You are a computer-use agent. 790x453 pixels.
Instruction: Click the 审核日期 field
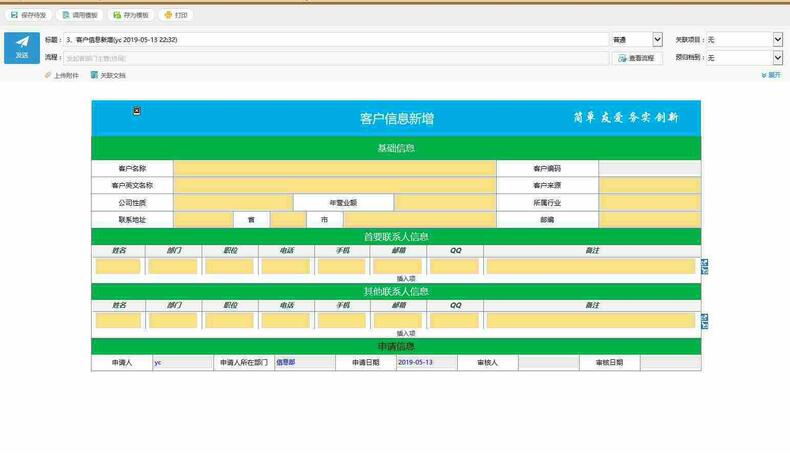(x=671, y=363)
